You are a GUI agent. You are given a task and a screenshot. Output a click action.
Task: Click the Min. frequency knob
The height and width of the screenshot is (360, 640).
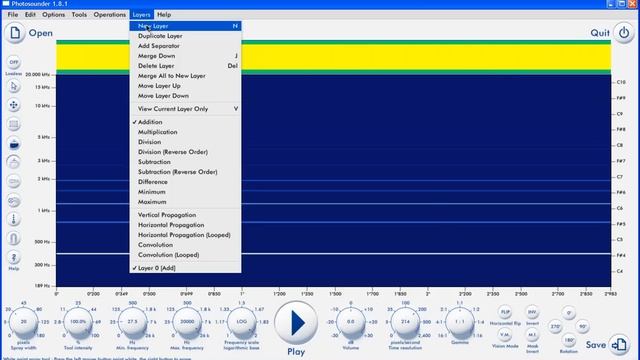click(x=132, y=322)
